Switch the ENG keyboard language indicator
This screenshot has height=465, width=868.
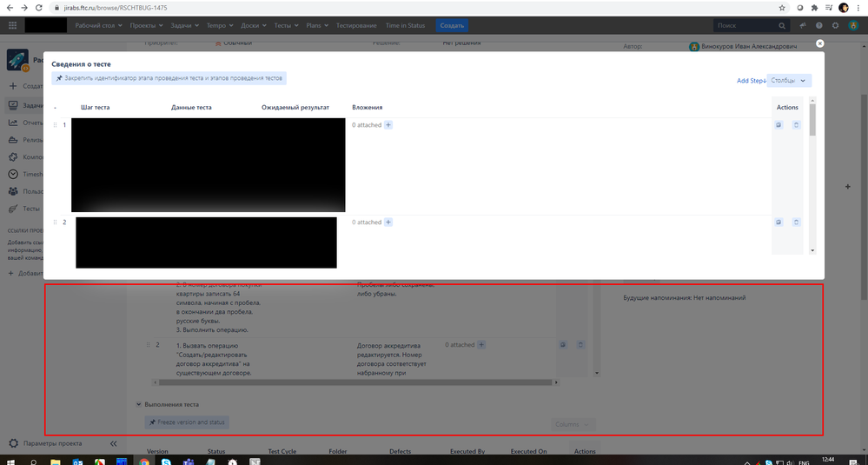point(803,462)
